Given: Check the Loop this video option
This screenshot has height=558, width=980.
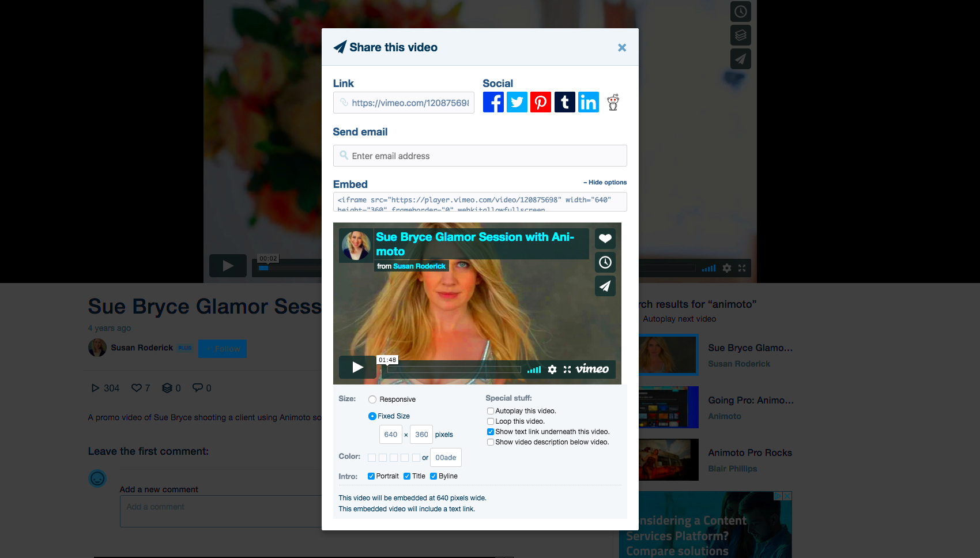Looking at the screenshot, I should click(491, 421).
